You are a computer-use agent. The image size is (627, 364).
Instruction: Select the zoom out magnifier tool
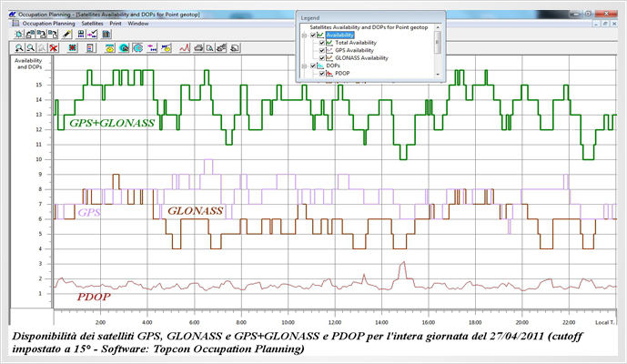coord(30,48)
